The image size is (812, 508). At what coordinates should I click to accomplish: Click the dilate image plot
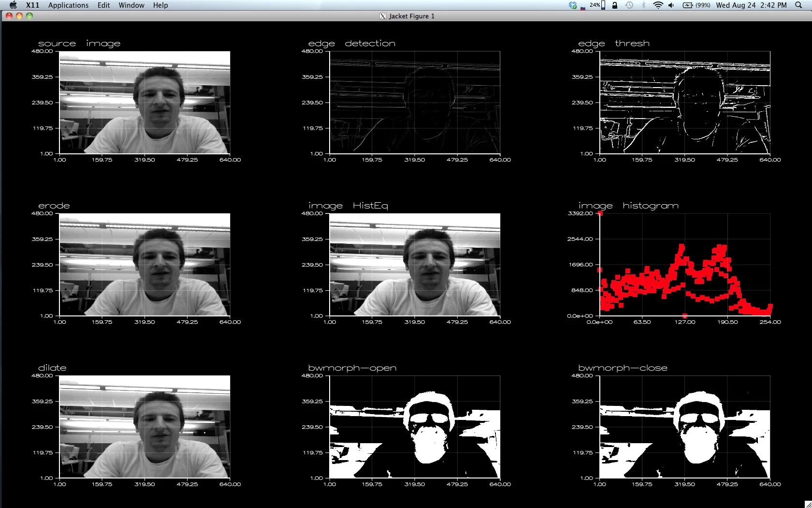click(x=145, y=427)
